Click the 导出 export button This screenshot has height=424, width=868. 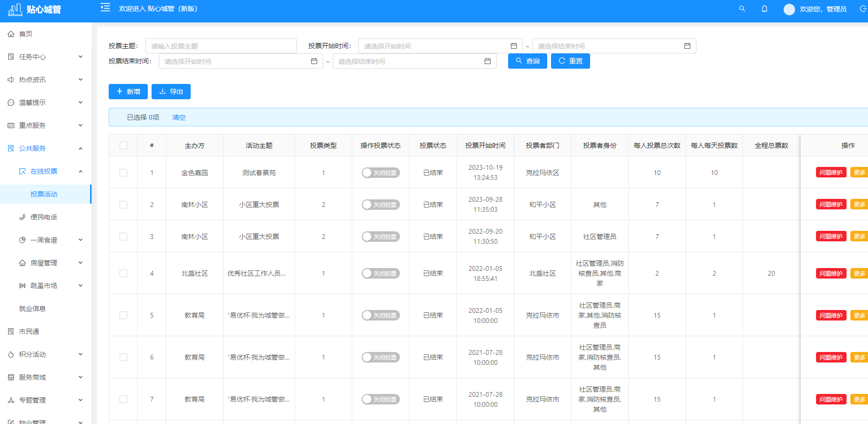pos(171,92)
